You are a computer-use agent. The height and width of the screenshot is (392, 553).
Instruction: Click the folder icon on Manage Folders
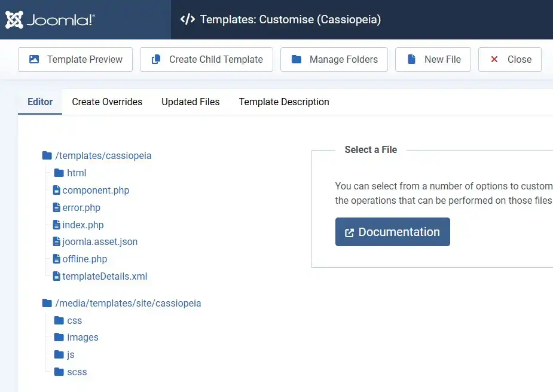point(297,59)
